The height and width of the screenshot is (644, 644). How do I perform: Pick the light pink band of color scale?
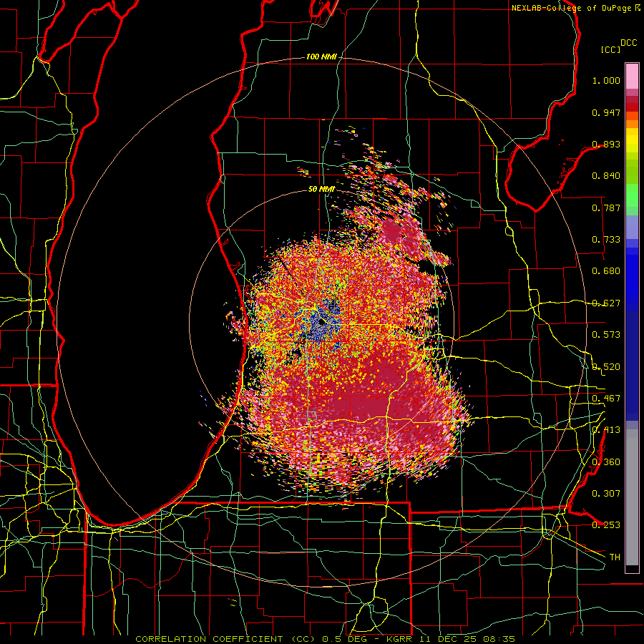[632, 77]
